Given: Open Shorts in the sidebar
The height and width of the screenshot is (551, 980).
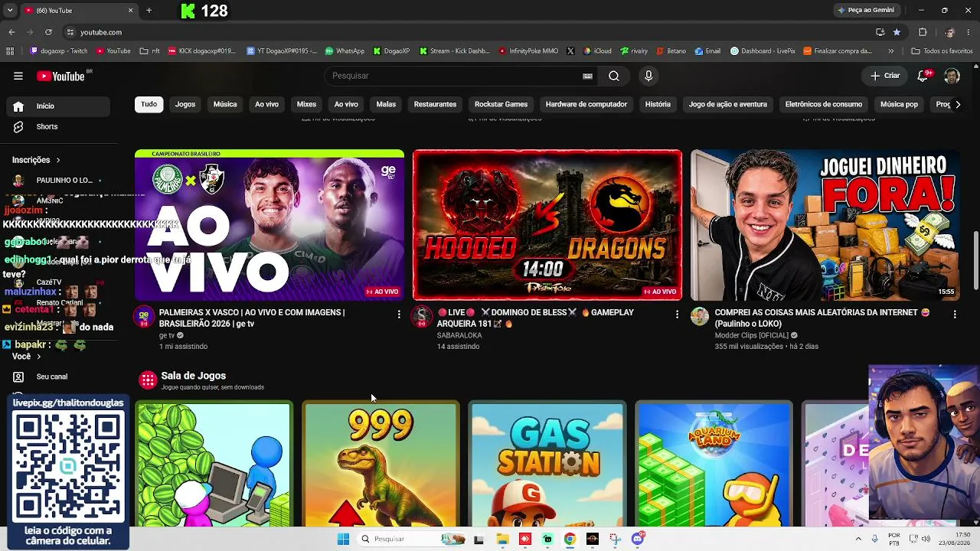Looking at the screenshot, I should coord(59,126).
